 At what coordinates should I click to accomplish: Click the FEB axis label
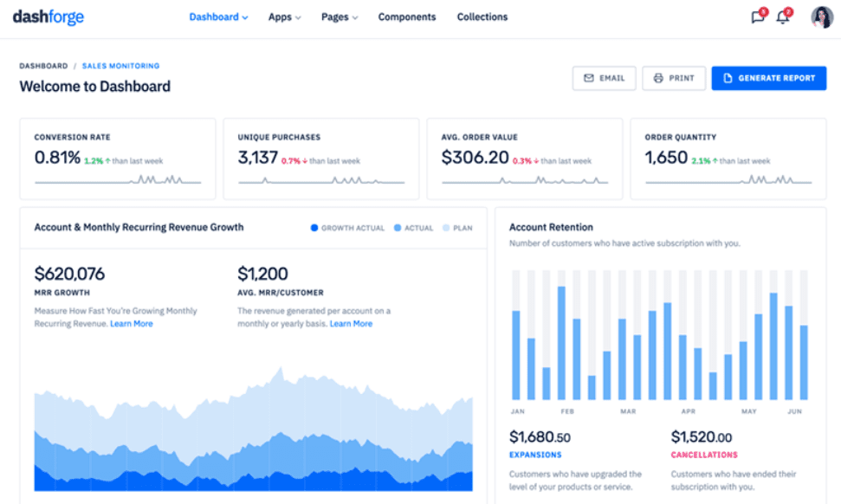coord(567,412)
